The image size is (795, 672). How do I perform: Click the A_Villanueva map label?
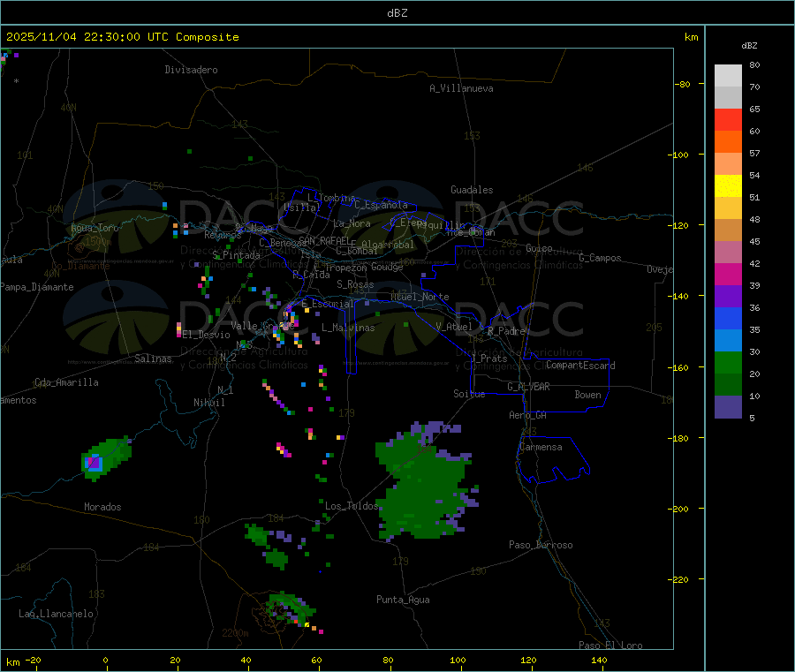pos(461,88)
